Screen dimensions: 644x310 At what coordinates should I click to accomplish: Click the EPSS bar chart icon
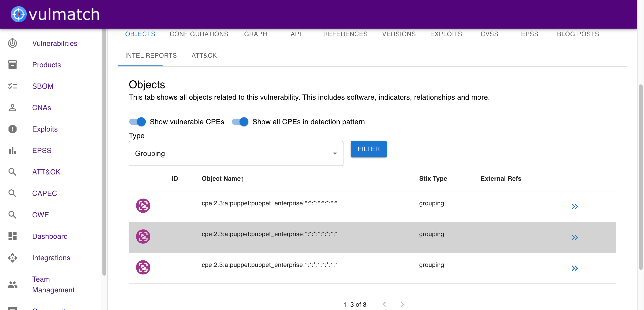(x=12, y=150)
